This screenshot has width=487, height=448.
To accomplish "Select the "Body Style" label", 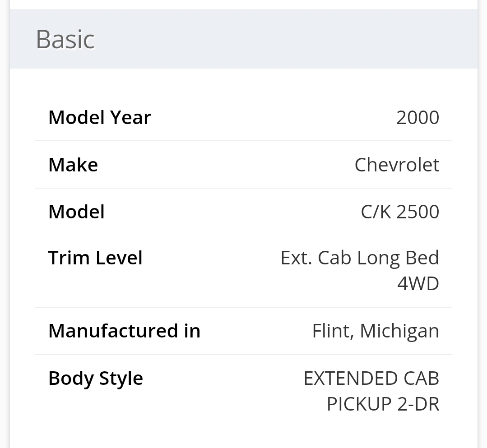I will tap(96, 378).
